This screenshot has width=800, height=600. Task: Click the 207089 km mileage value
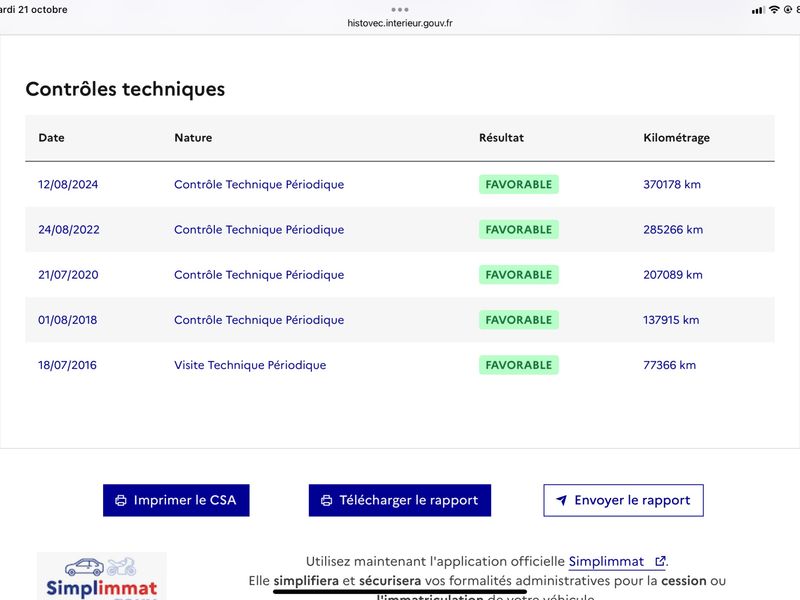[673, 275]
